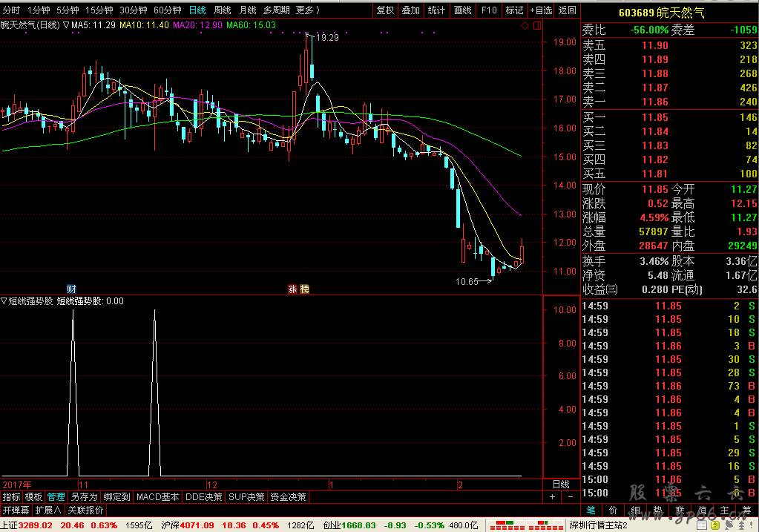Switch to the 1分钟 period

pyautogui.click(x=39, y=10)
